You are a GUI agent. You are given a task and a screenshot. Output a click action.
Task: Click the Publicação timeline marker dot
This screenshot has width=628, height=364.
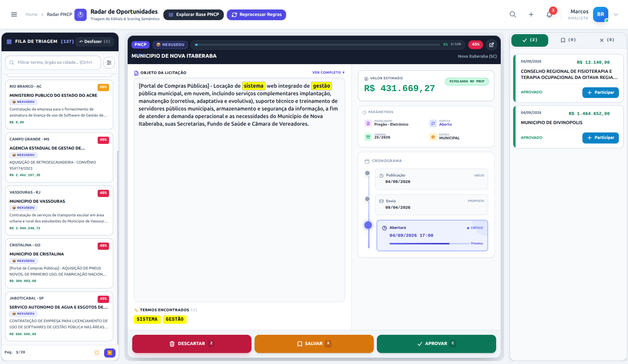367,173
